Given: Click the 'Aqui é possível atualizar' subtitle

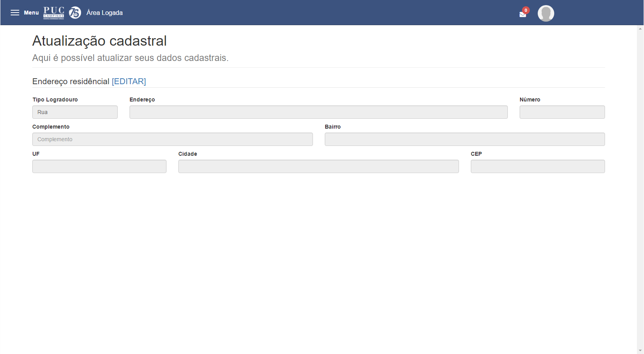Looking at the screenshot, I should coord(130,58).
